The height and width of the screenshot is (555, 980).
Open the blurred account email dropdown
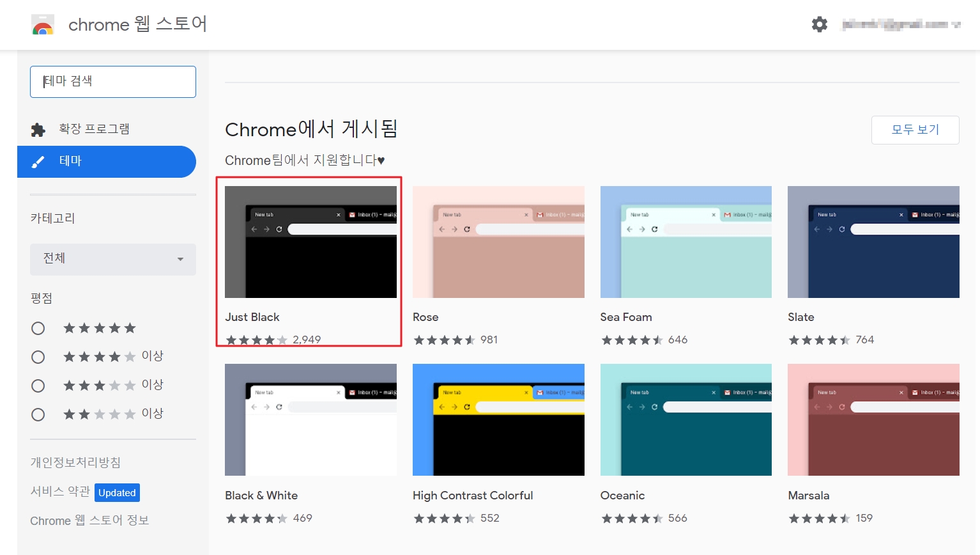pos(901,24)
